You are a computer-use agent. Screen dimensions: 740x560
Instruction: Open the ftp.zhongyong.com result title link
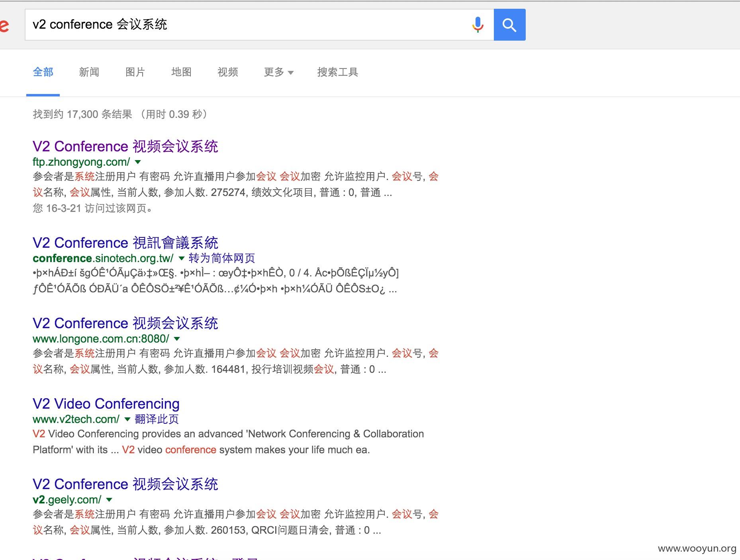pyautogui.click(x=125, y=146)
